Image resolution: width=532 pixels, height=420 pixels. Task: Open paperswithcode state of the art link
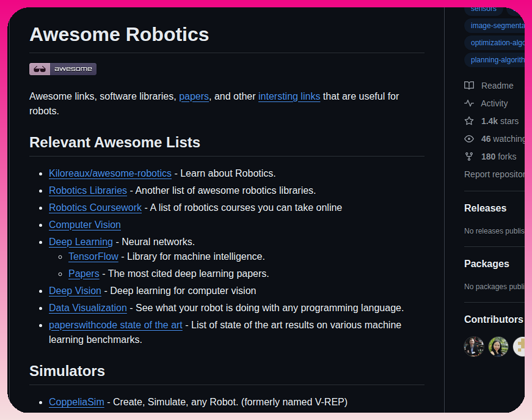(x=115, y=325)
